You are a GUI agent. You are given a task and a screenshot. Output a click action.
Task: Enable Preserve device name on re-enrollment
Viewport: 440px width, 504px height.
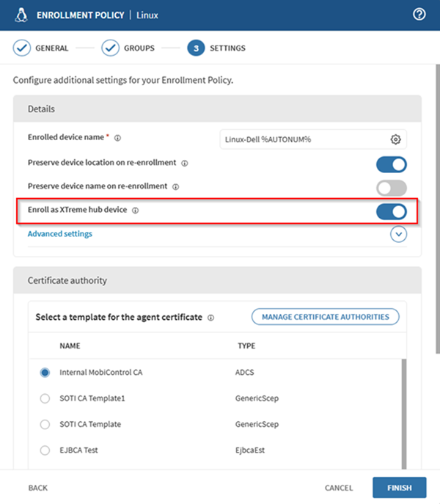pos(391,187)
